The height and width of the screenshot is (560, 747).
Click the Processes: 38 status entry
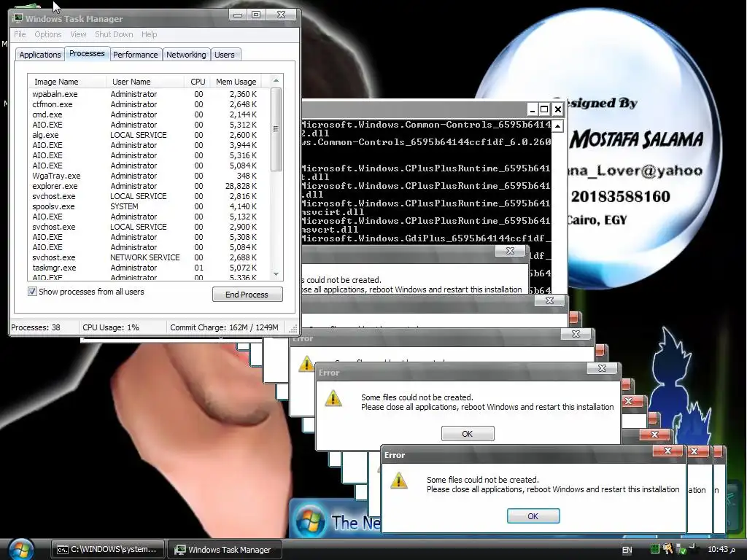click(x=36, y=327)
